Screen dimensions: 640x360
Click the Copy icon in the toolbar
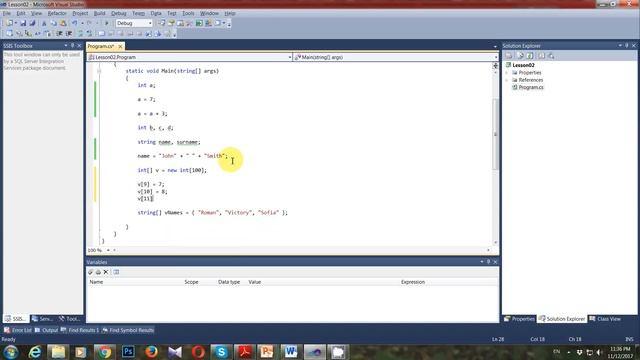pos(53,23)
